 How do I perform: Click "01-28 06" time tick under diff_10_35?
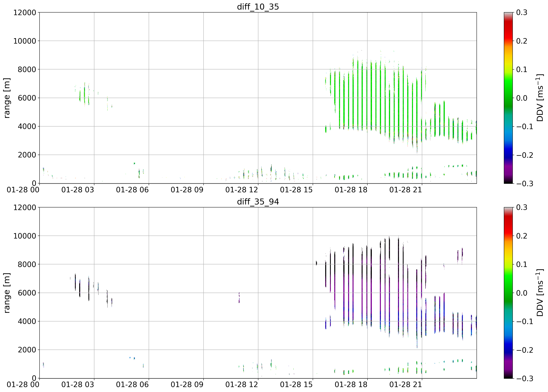[x=132, y=190]
